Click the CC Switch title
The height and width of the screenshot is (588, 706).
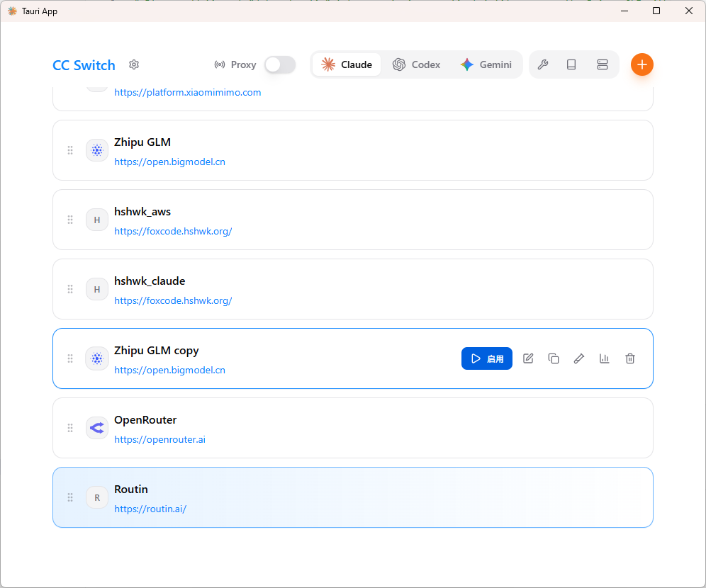point(84,65)
